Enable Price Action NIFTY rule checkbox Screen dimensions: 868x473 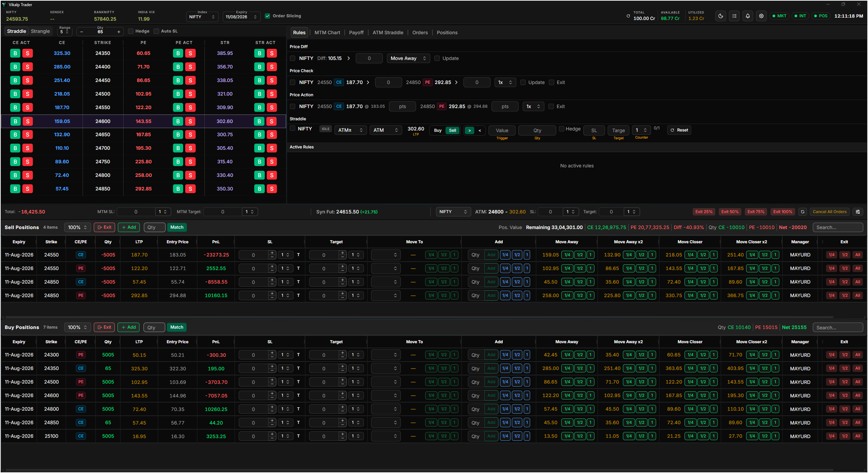(x=293, y=106)
